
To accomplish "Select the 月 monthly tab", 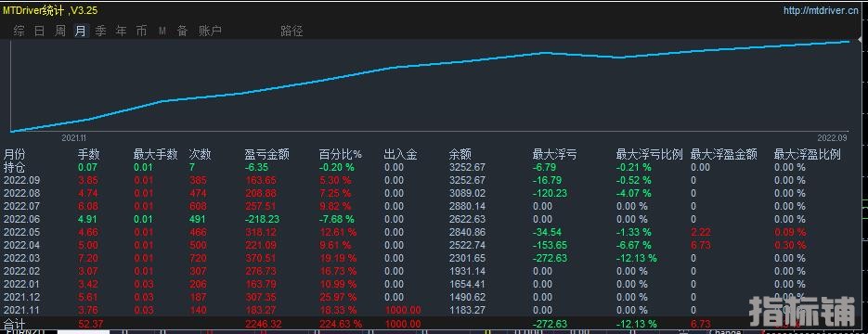I will pos(80,32).
